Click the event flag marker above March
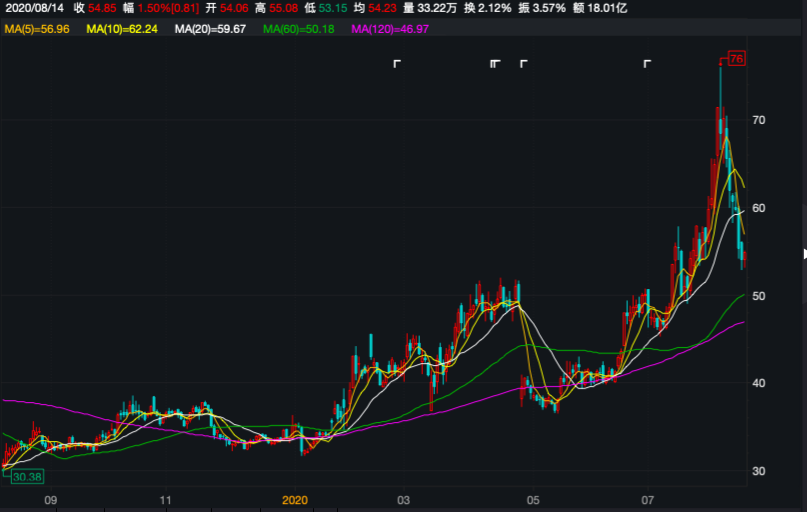This screenshot has height=512, width=807. coord(397,64)
